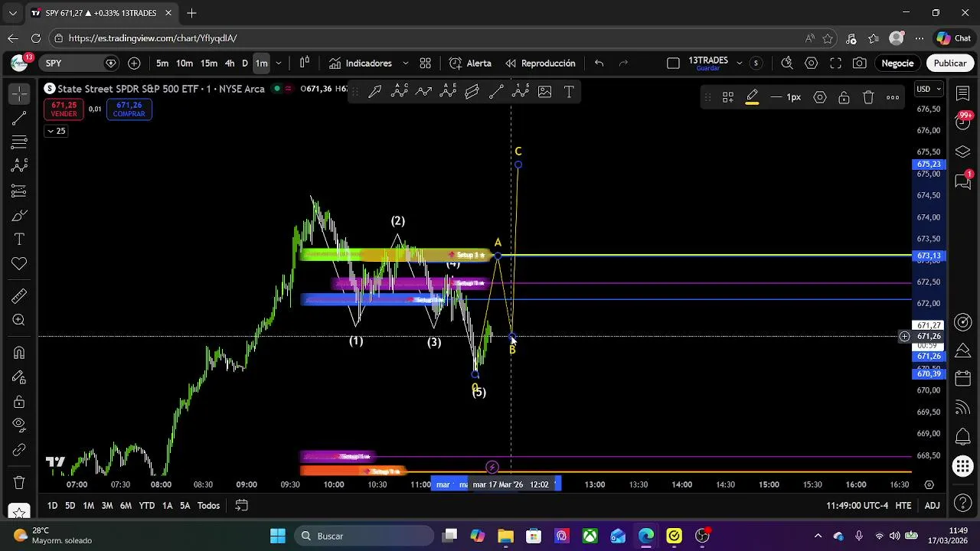Viewport: 980px width, 551px height.
Task: Open the quick search icon
Action: 787,64
